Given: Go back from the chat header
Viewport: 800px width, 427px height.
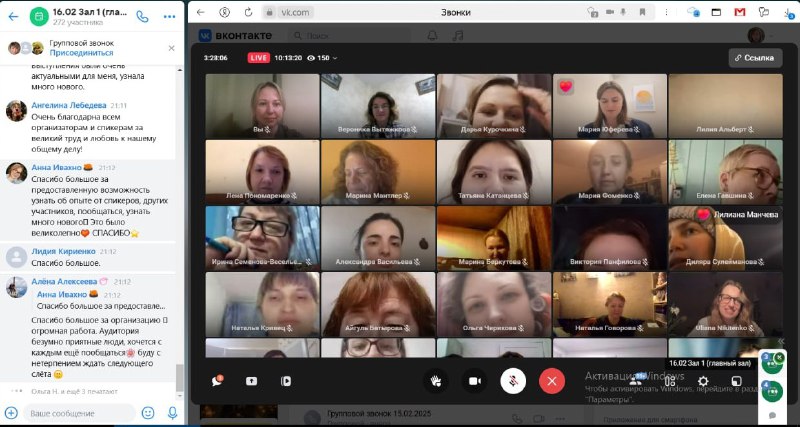Looking at the screenshot, I should [13, 17].
